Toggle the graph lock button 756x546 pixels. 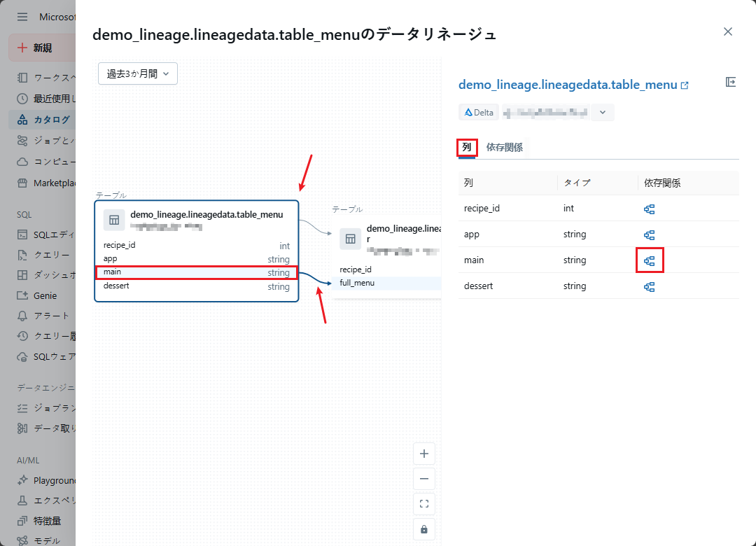point(423,529)
